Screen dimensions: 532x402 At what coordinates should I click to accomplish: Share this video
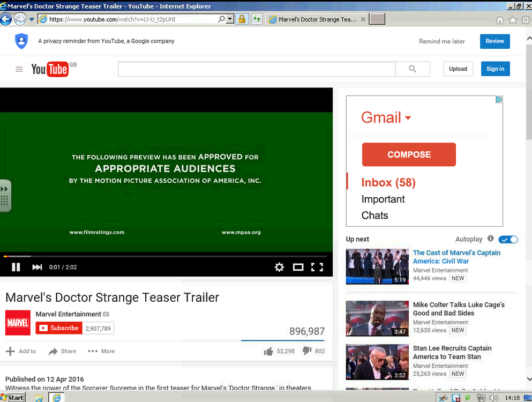coord(62,351)
